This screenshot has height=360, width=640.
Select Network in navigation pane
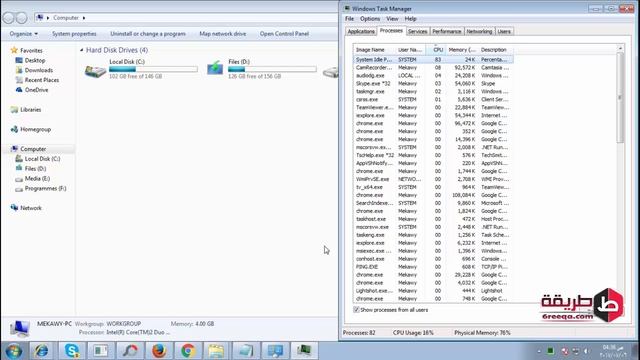26,208
